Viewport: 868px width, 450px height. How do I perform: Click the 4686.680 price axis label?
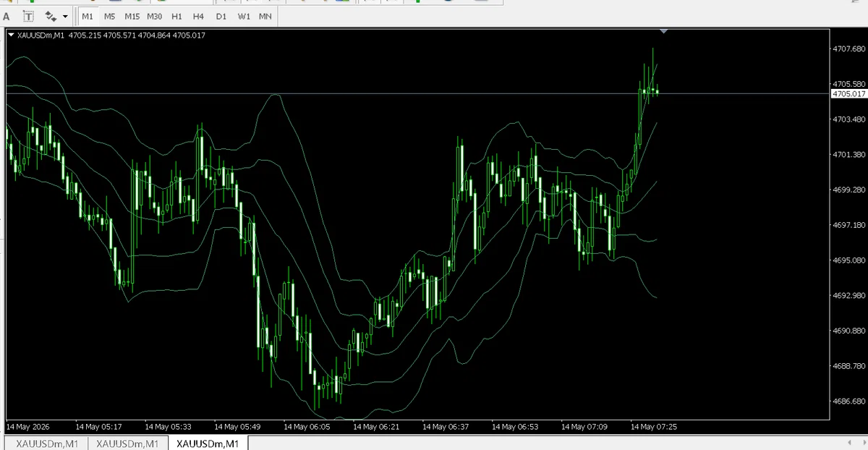pos(849,401)
